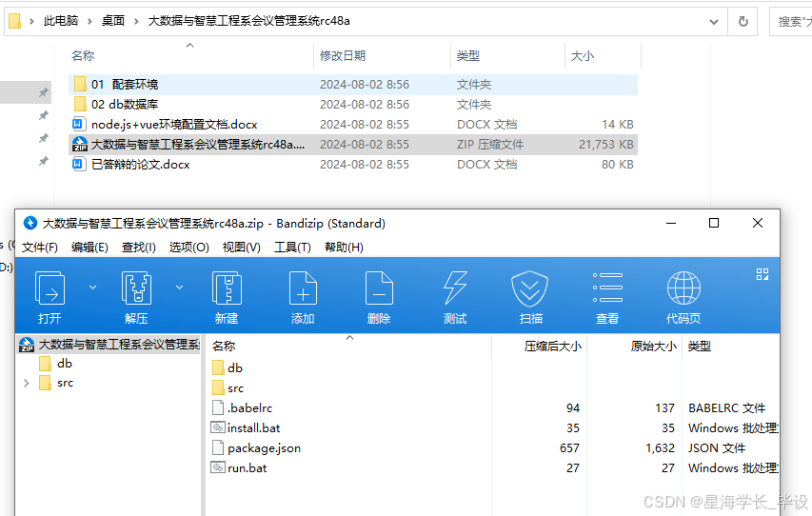Click the ZIP root icon in Bandizip tree
This screenshot has height=516, width=812.
tap(27, 345)
